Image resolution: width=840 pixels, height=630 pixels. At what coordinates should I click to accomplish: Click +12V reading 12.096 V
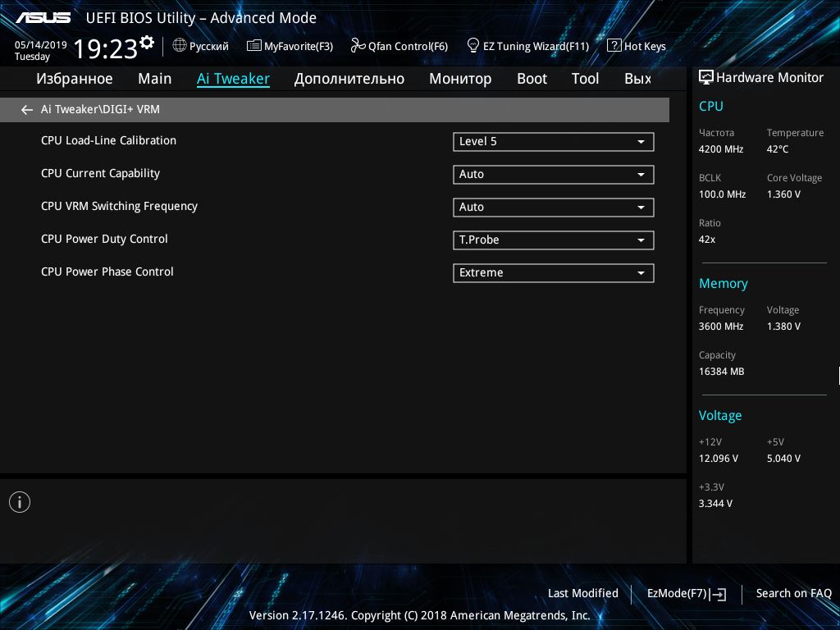pos(719,459)
